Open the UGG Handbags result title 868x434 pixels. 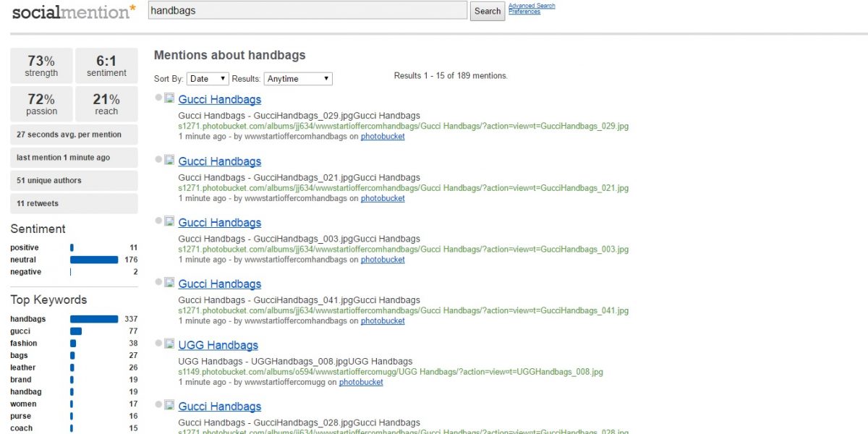coord(218,346)
